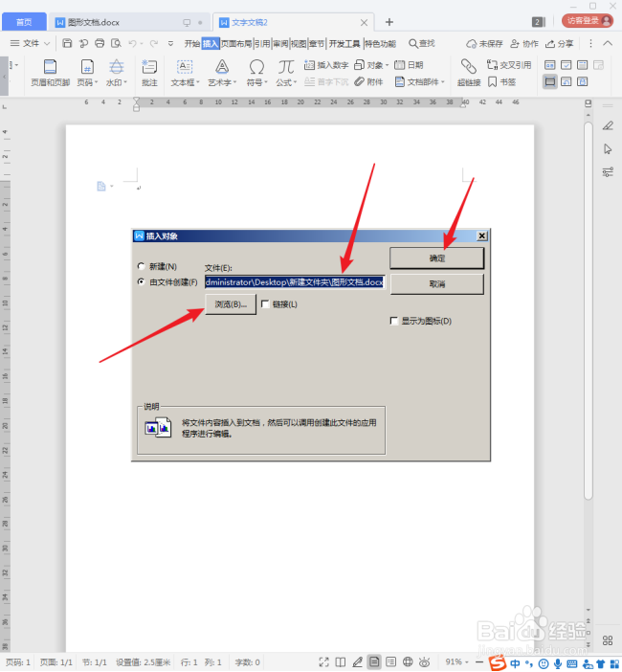Viewport: 622px width, 672px height.
Task: Open Print Preview icon
Action: click(116, 43)
